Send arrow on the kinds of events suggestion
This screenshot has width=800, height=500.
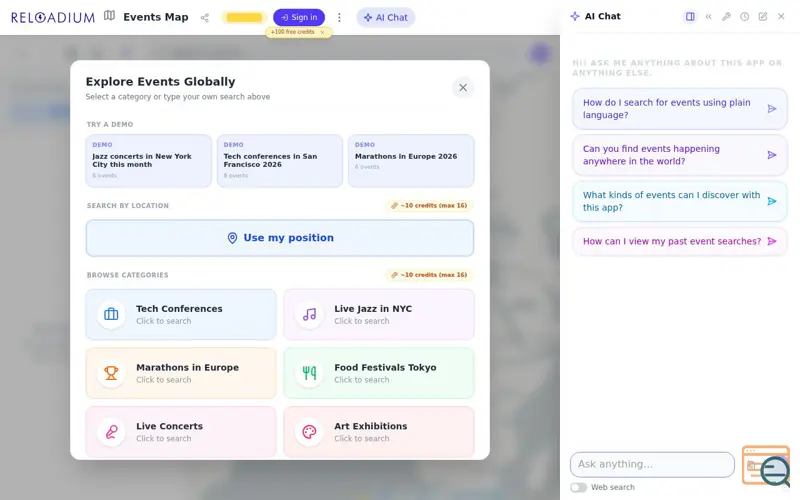click(772, 201)
